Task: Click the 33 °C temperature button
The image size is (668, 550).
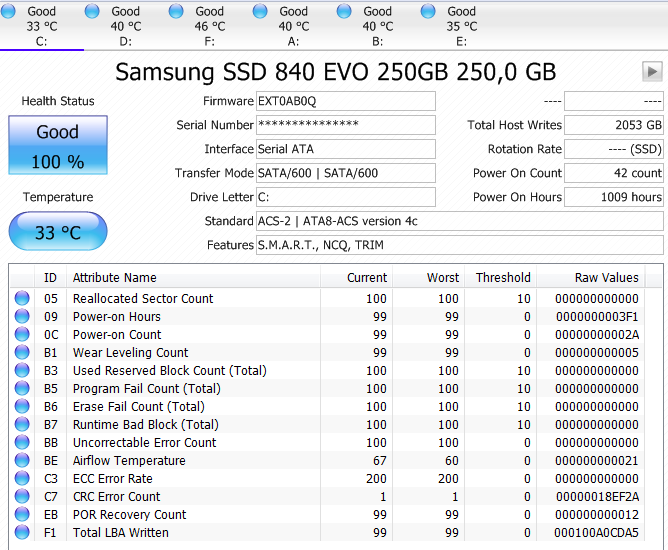Action: [x=58, y=231]
